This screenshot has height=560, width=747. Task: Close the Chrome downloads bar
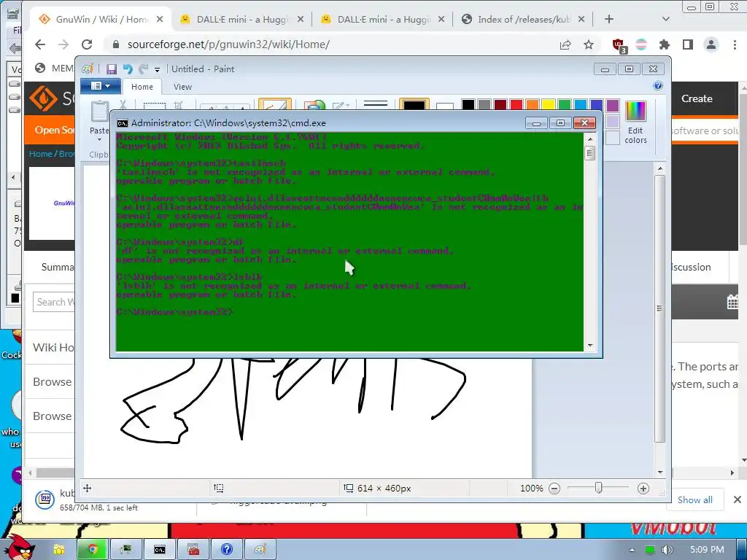pyautogui.click(x=737, y=499)
